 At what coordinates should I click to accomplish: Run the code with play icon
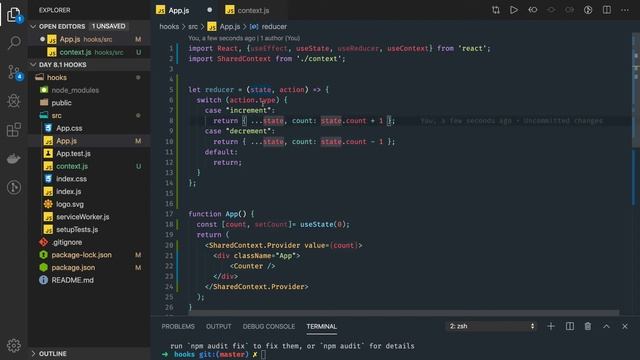[514, 10]
